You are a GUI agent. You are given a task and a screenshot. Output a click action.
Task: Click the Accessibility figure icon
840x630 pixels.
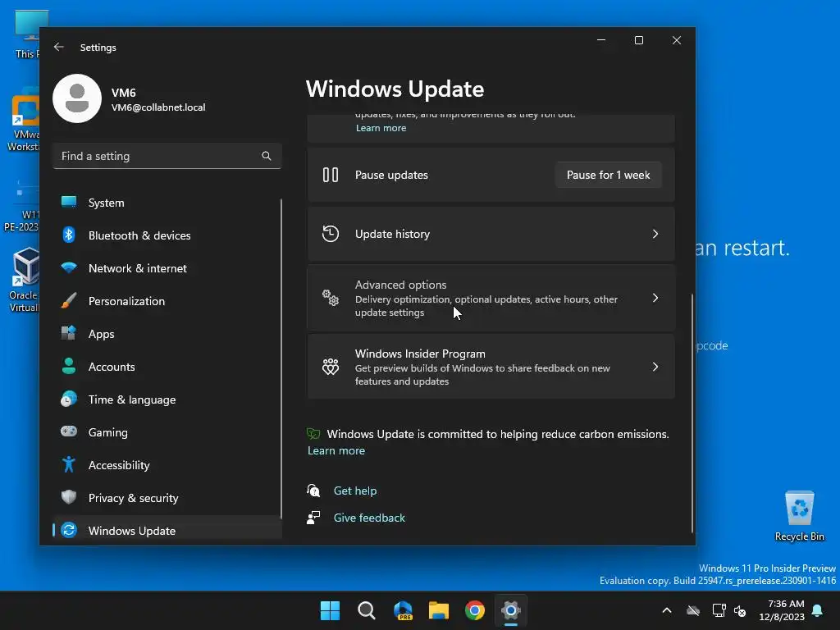point(69,464)
